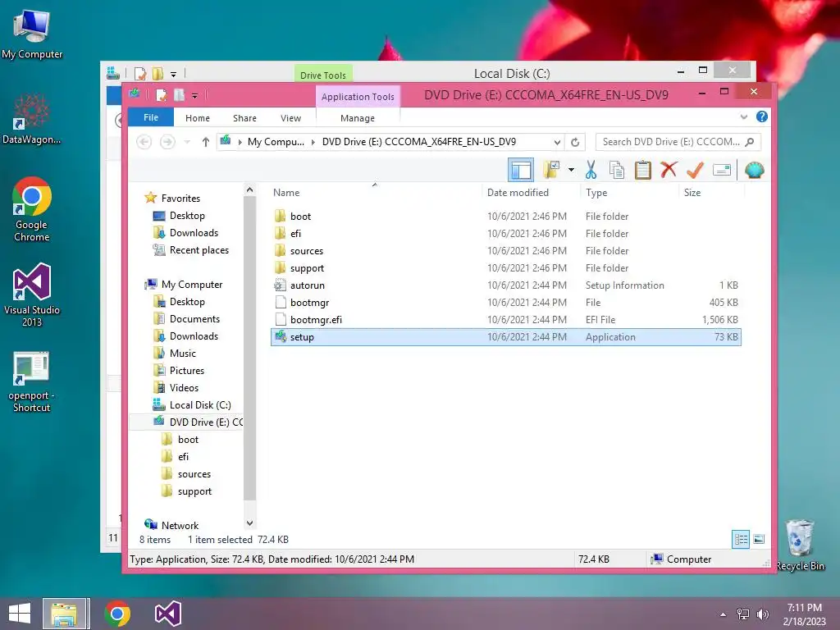Click the volume speaker tray icon

pos(762,614)
